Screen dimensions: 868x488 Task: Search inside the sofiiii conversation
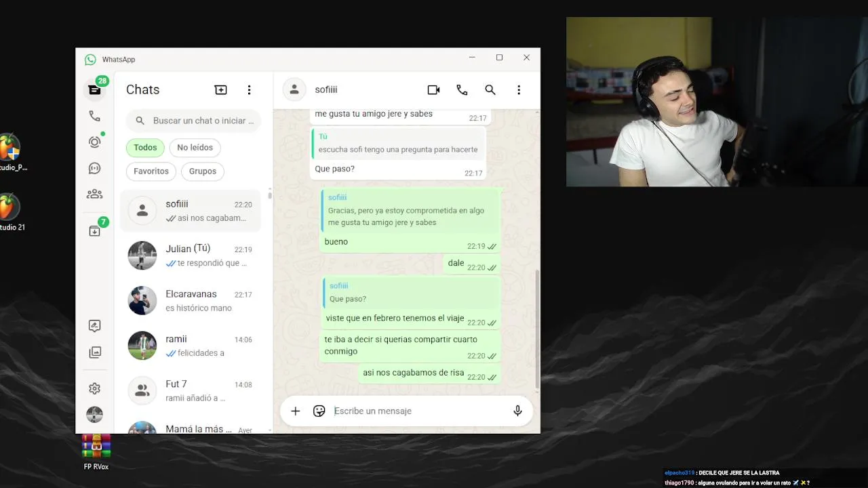tap(490, 89)
